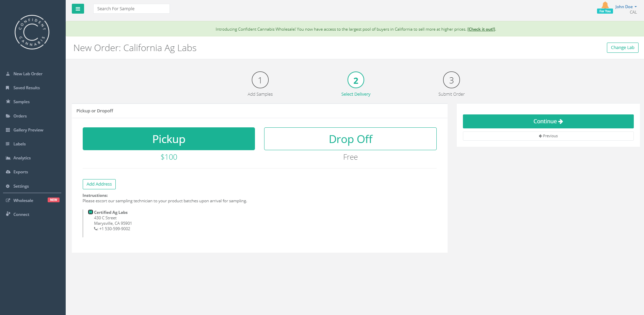Click the step 1 circle Add Samples
The image size is (644, 315).
coord(260,80)
